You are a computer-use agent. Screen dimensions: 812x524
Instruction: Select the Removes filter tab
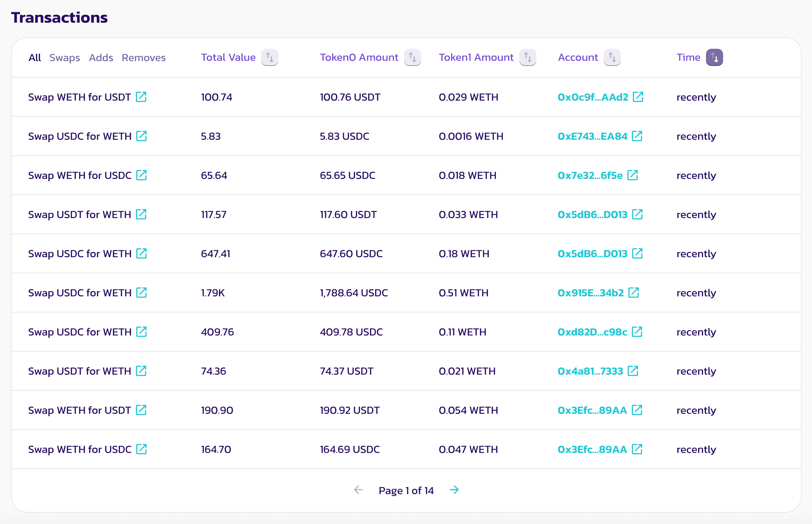(143, 58)
